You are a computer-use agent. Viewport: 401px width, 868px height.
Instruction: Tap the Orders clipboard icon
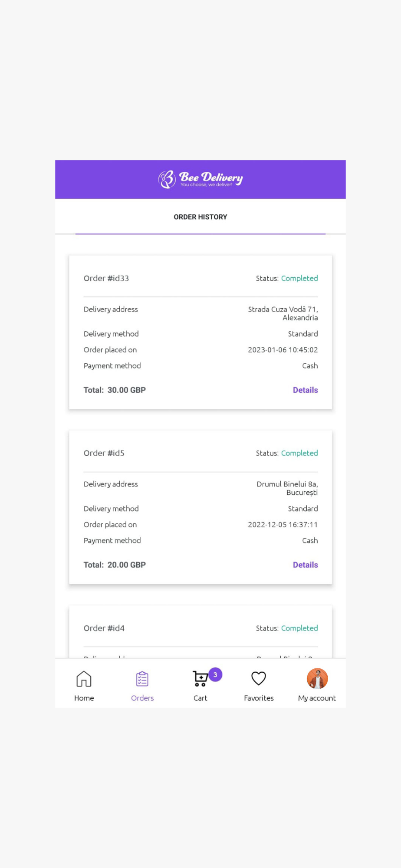pyautogui.click(x=142, y=679)
